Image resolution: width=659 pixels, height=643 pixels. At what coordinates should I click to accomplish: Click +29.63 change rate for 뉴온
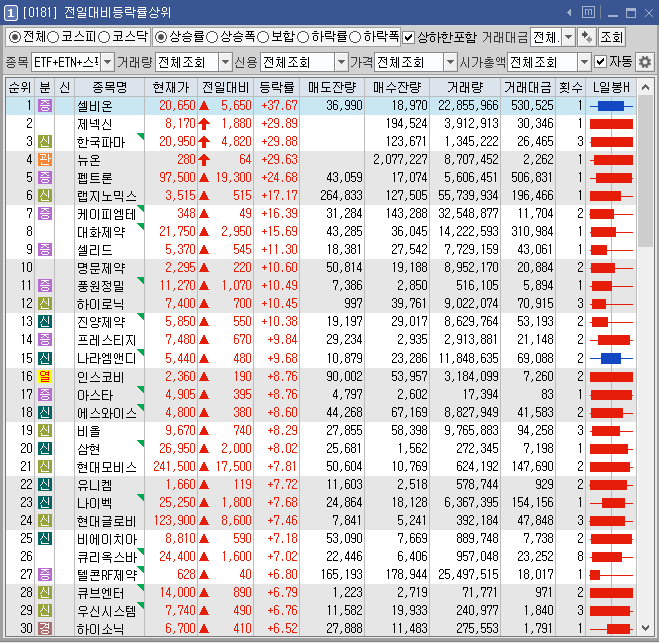tap(279, 160)
